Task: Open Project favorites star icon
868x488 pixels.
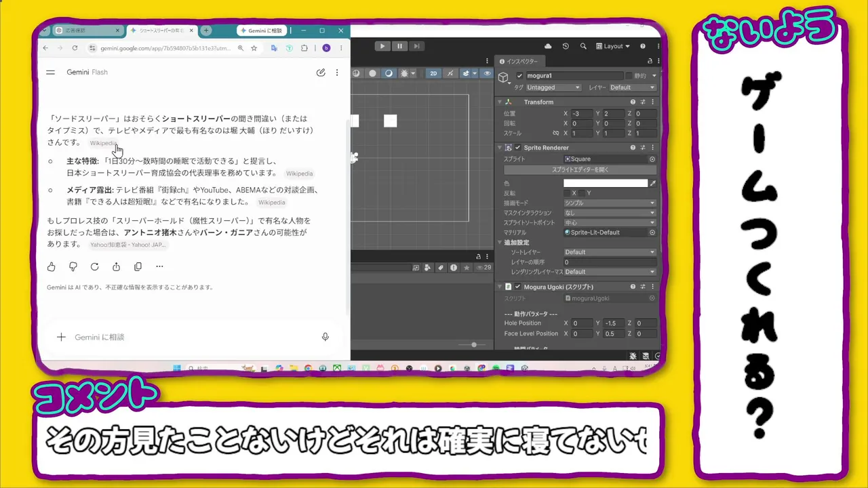Action: point(467,268)
